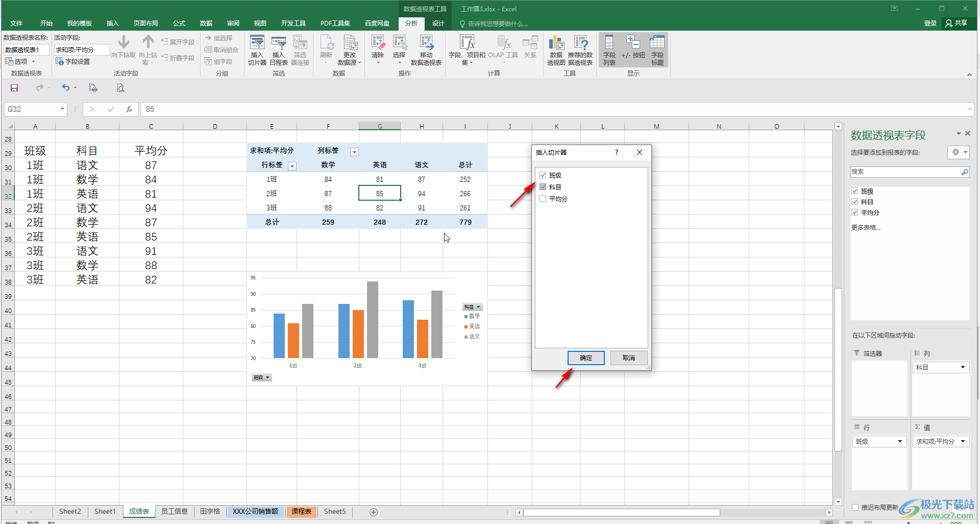The image size is (980, 524).
Task: Click 确定 in the Insert Slicer dialog
Action: pos(586,358)
